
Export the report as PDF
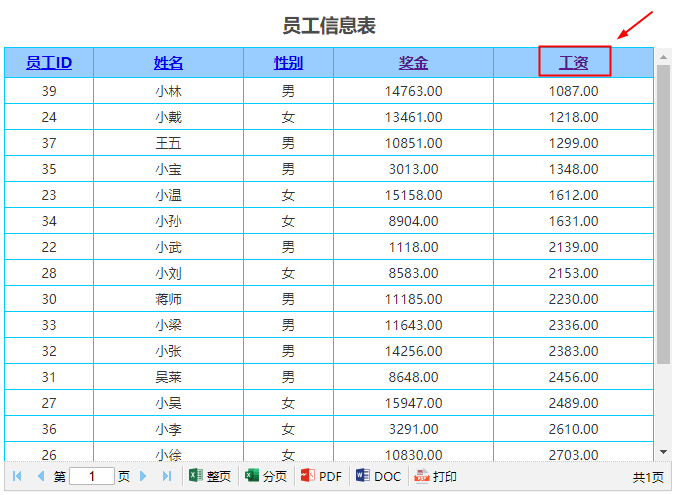(321, 477)
